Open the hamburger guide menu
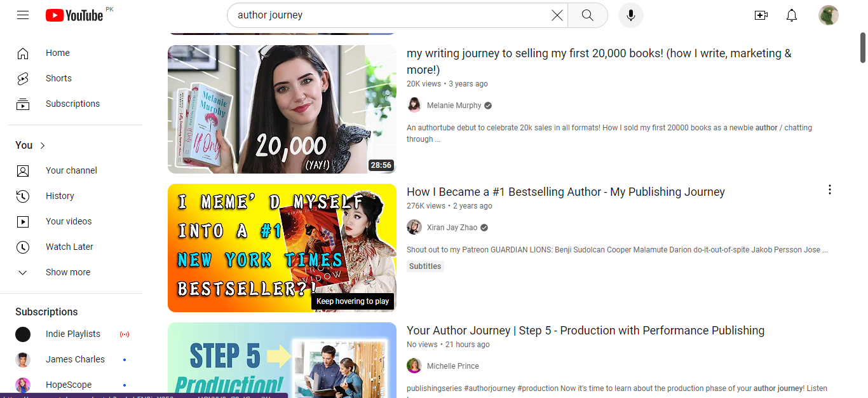 (23, 15)
